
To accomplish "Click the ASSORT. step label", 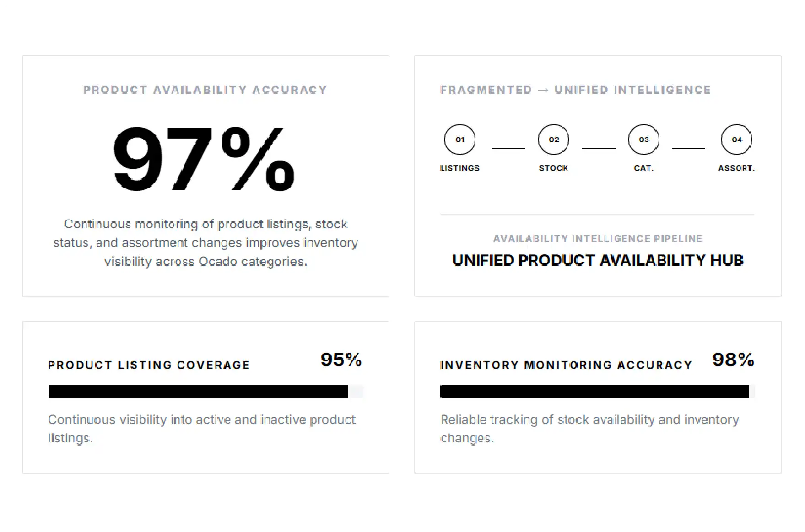I will (x=736, y=168).
